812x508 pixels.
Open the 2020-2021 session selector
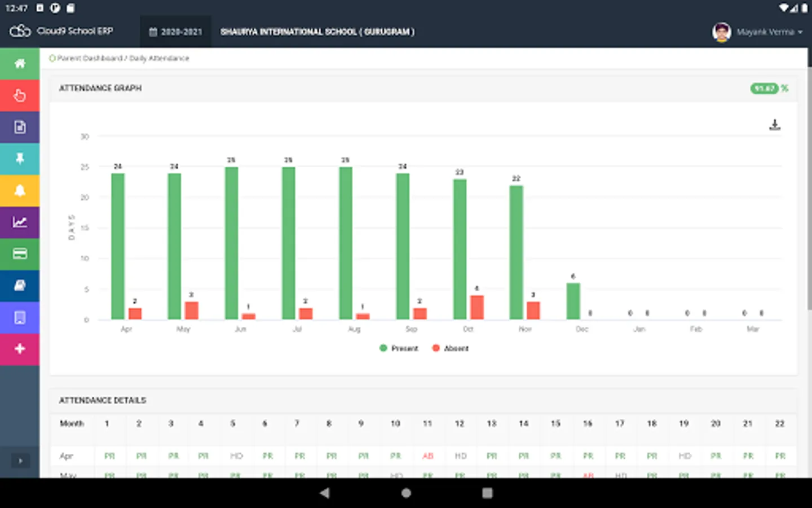coord(175,32)
